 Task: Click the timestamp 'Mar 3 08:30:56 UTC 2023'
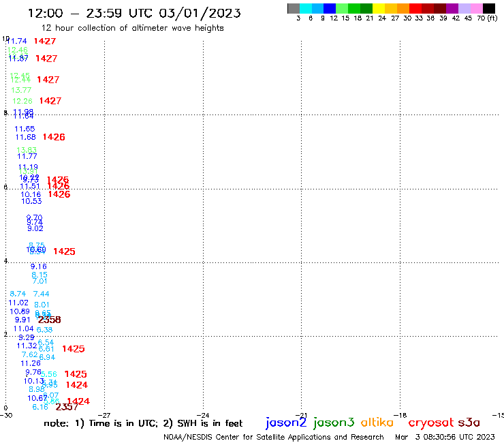445,437
